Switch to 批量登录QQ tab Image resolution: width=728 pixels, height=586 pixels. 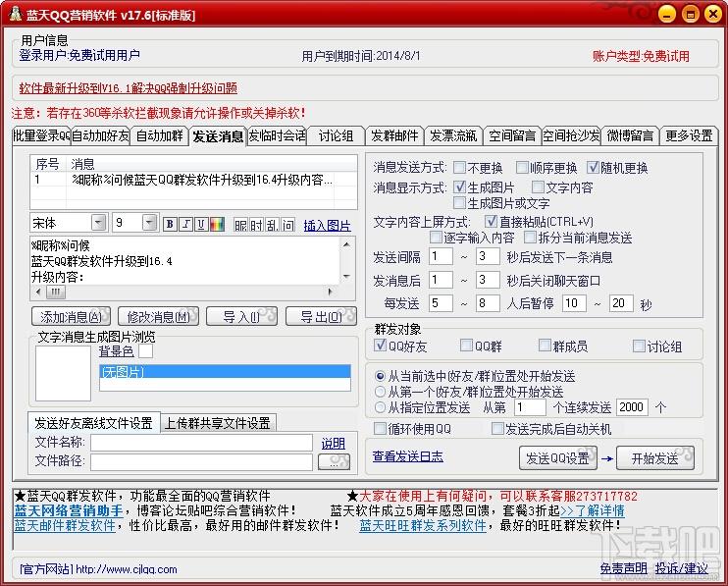click(x=41, y=135)
